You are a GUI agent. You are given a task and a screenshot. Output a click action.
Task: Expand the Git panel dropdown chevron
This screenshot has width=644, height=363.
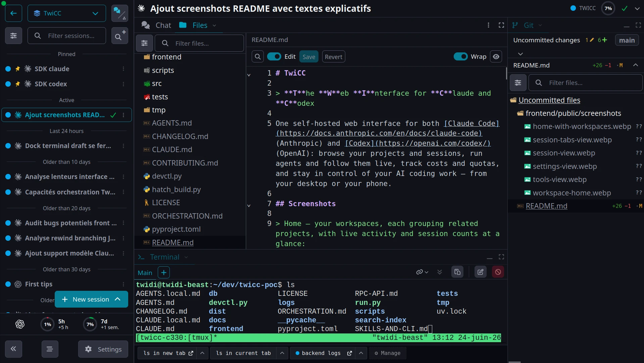pyautogui.click(x=540, y=26)
